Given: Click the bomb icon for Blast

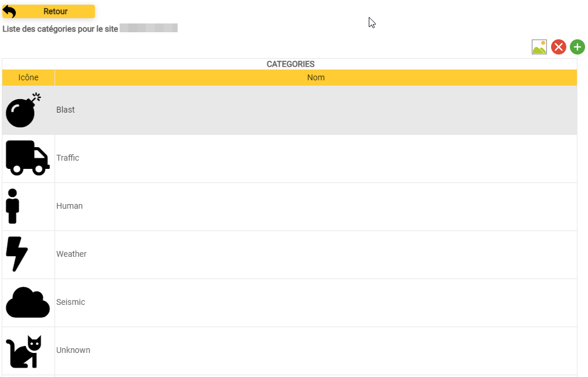Looking at the screenshot, I should pyautogui.click(x=23, y=110).
